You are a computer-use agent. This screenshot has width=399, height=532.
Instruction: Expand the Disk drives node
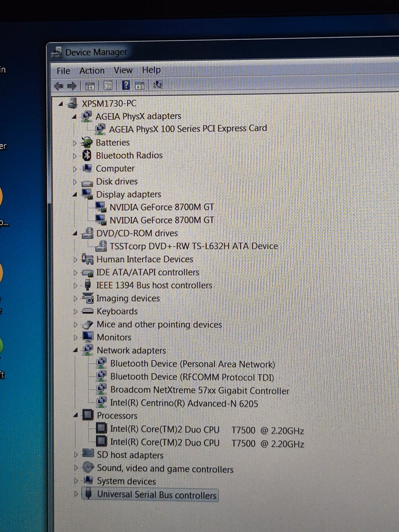click(75, 182)
